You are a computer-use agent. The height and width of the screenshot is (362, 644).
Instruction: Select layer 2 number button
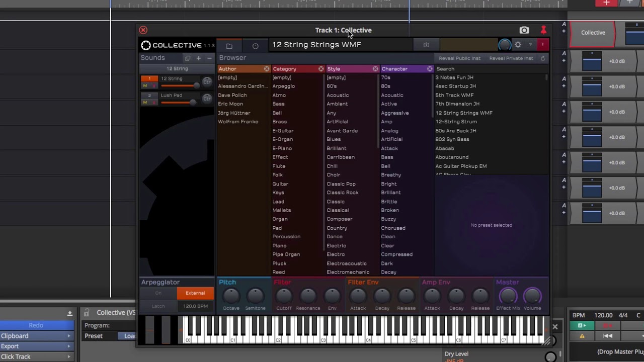pos(149,96)
